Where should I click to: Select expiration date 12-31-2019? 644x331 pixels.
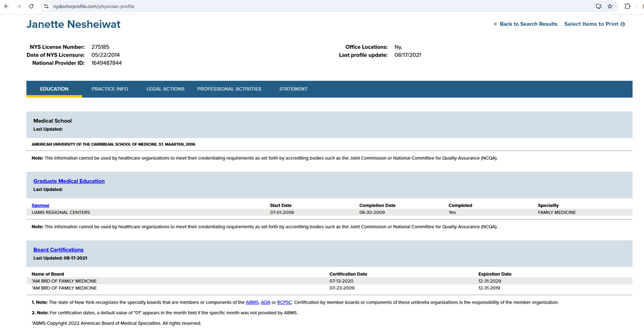point(489,288)
